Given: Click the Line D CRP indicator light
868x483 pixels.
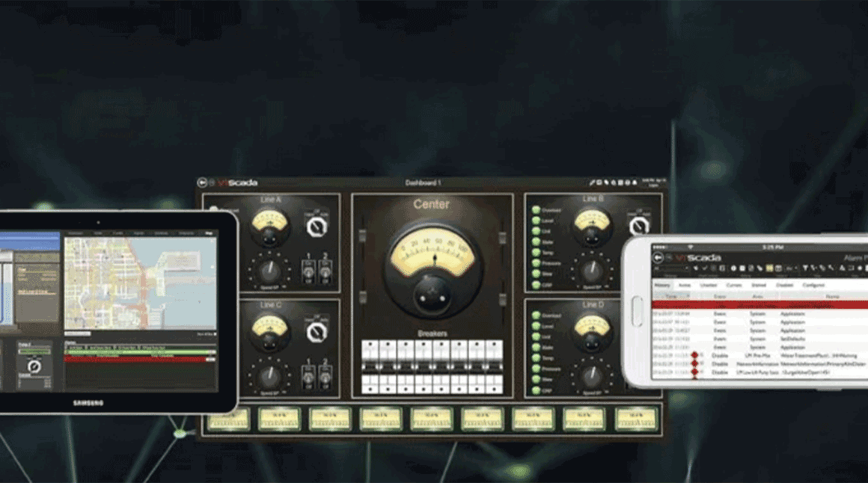Looking at the screenshot, I should [x=536, y=390].
